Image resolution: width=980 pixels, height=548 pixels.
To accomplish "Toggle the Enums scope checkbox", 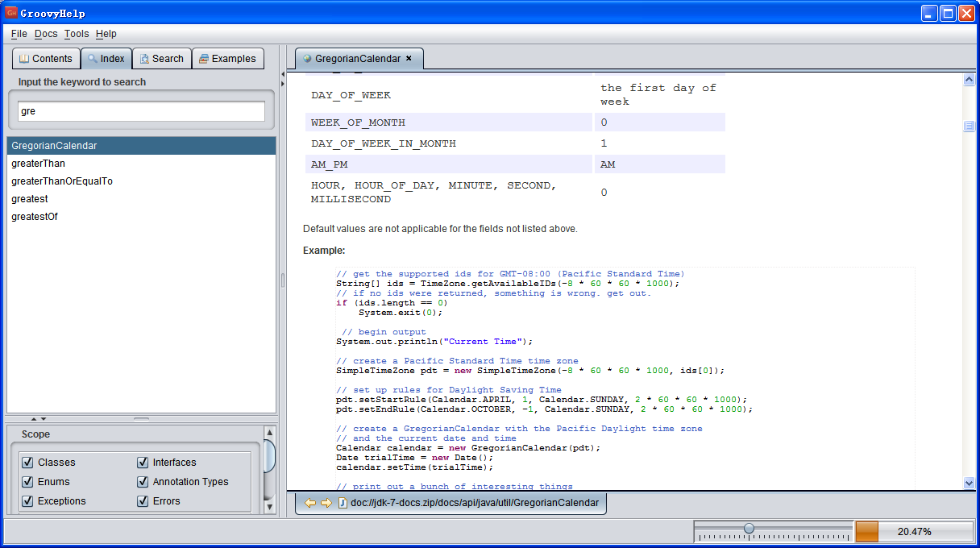I will [x=28, y=482].
